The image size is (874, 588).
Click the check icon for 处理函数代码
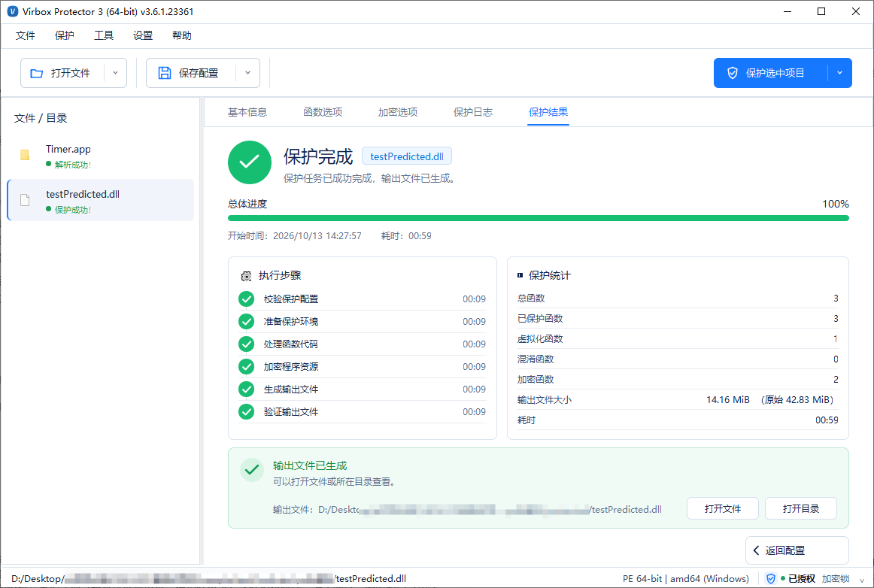point(247,344)
